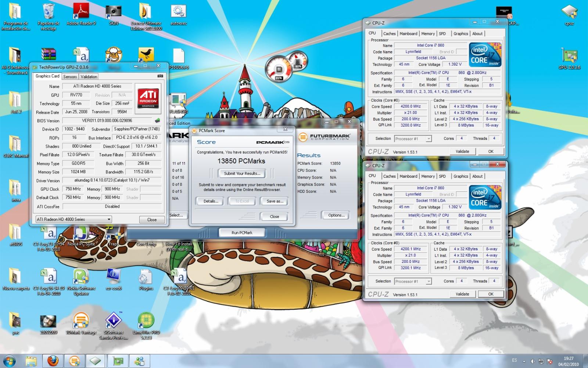Open Windows Explorer from the taskbar
Screen dimensions: 588x368
[x=31, y=361]
